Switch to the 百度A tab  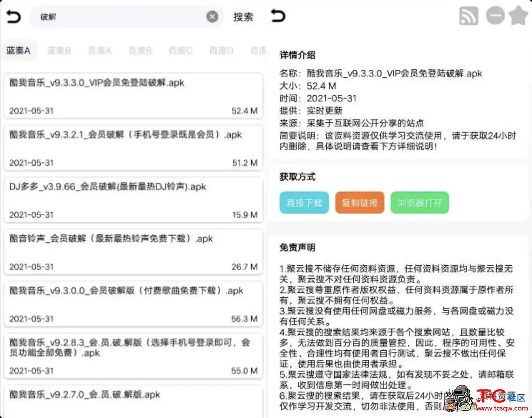(x=100, y=51)
